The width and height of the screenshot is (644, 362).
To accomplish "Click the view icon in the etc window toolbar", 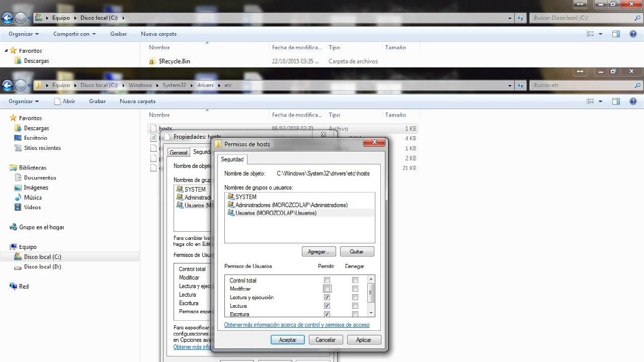I will click(x=590, y=102).
